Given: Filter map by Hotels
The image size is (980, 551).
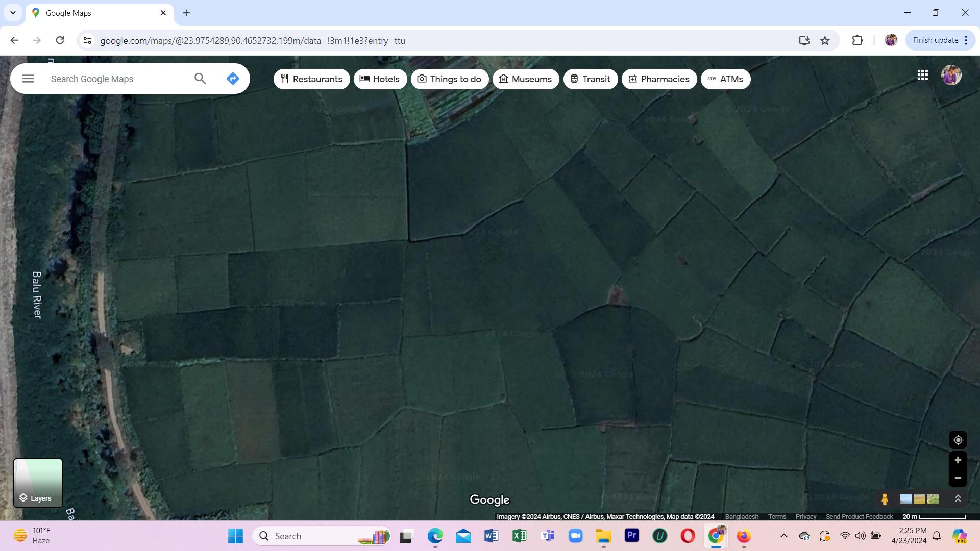Looking at the screenshot, I should click(x=380, y=79).
